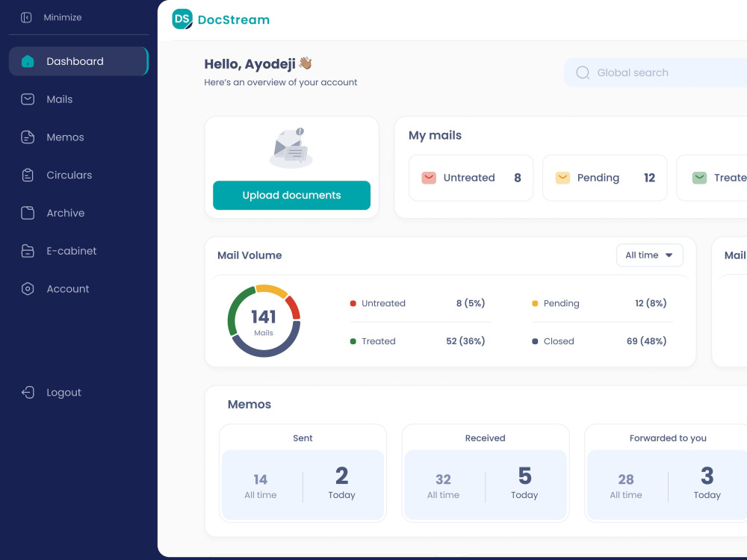Click the Logout arrow icon
The height and width of the screenshot is (560, 747).
point(28,393)
